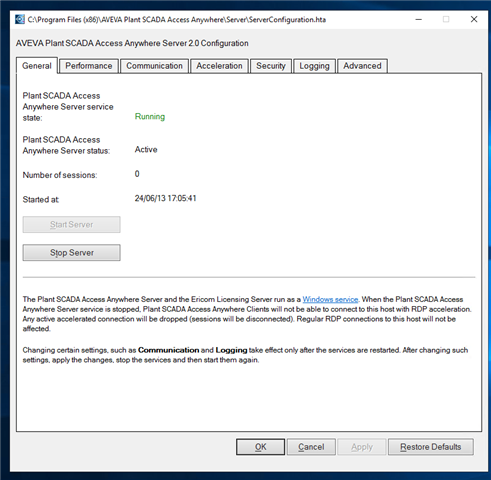
Task: Click the greyed-out Apply button
Action: click(x=362, y=447)
